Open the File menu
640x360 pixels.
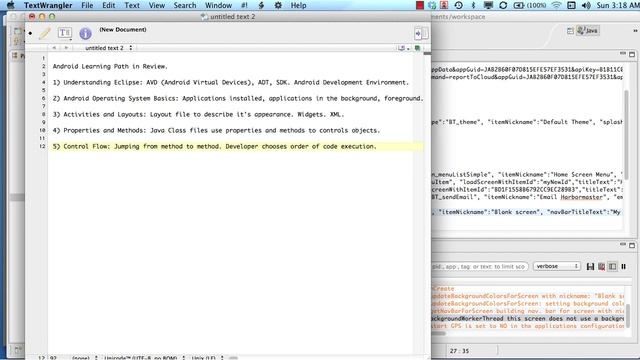pyautogui.click(x=87, y=5)
